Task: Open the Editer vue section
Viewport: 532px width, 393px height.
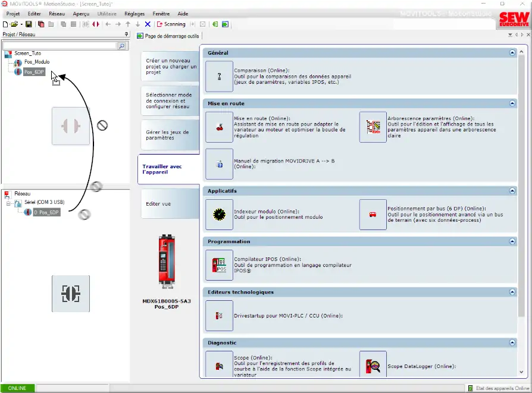Action: pyautogui.click(x=171, y=204)
